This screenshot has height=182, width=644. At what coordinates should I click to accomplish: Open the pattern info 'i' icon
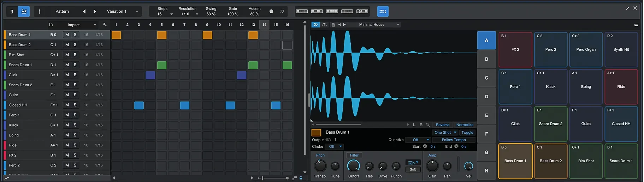[40, 11]
